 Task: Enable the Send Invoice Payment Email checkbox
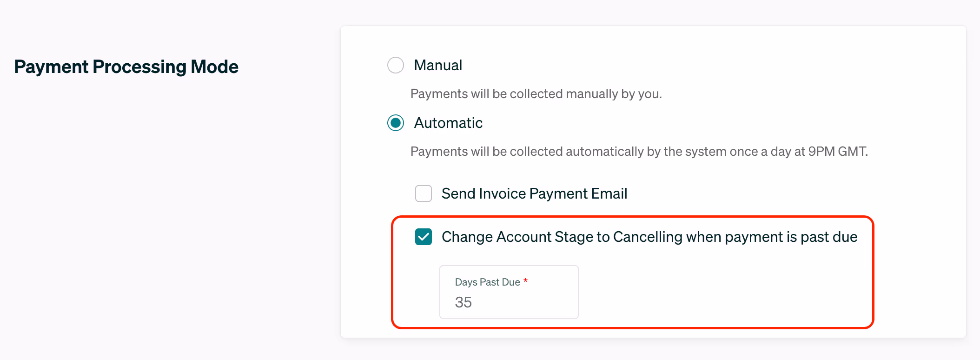coord(424,193)
